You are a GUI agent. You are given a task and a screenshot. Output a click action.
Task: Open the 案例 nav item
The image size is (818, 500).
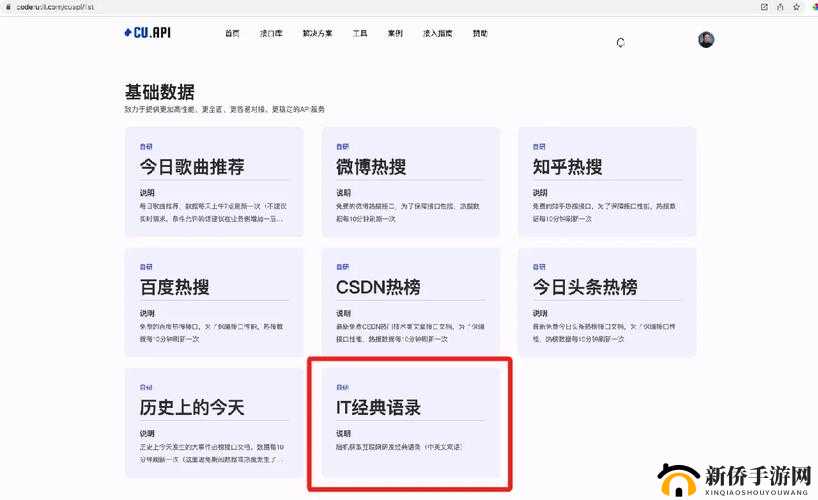395,33
